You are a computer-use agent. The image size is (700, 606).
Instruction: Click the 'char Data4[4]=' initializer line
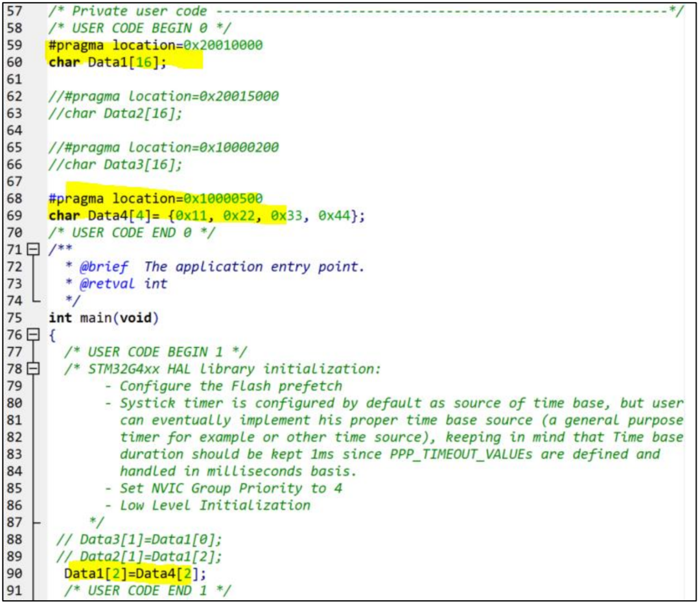[x=207, y=216]
